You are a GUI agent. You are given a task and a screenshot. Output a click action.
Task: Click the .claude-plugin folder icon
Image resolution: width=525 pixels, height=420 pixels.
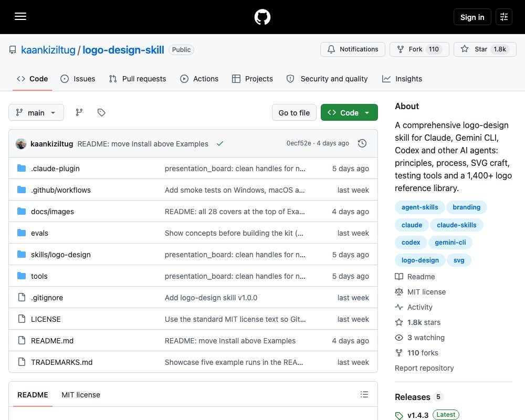(x=22, y=168)
